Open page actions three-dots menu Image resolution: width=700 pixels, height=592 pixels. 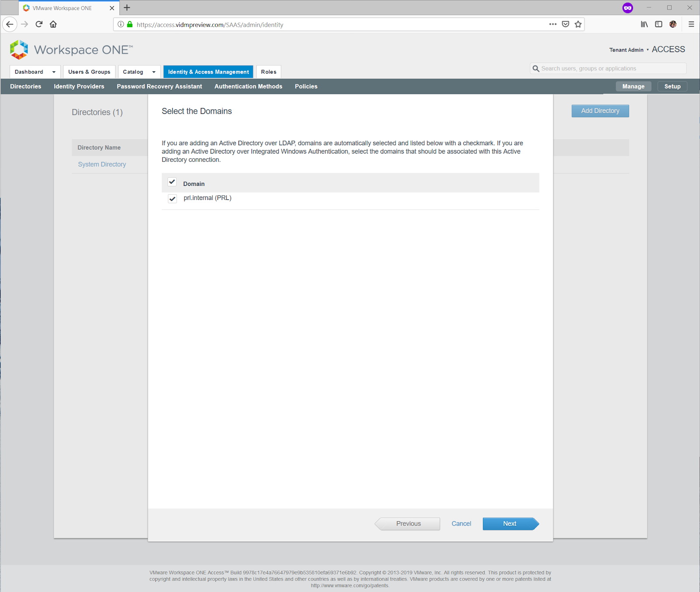(553, 25)
